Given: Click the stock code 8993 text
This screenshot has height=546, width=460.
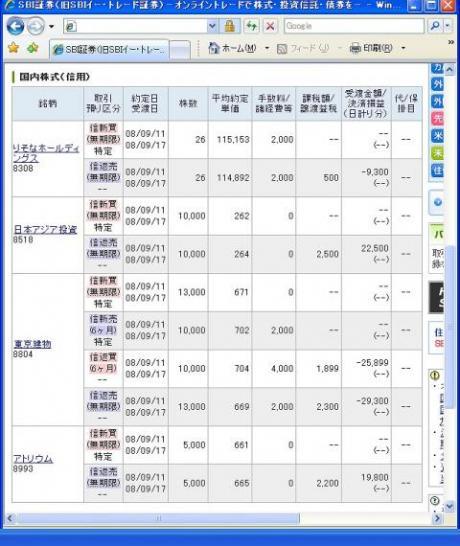Looking at the screenshot, I should tap(23, 469).
